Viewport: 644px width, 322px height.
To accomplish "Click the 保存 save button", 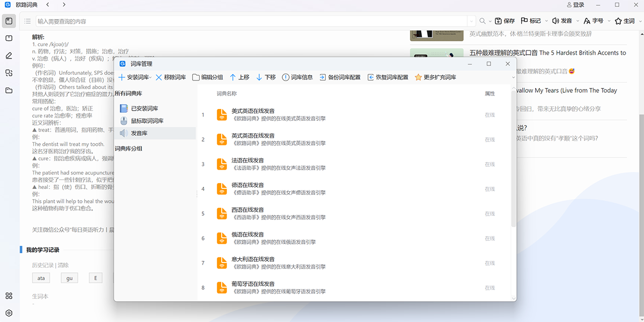I will point(504,21).
